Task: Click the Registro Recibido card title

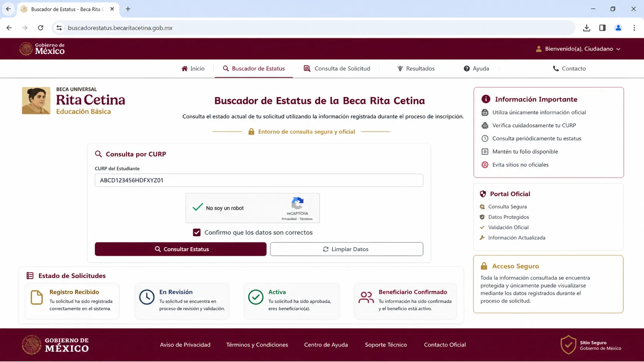Action: click(x=74, y=292)
